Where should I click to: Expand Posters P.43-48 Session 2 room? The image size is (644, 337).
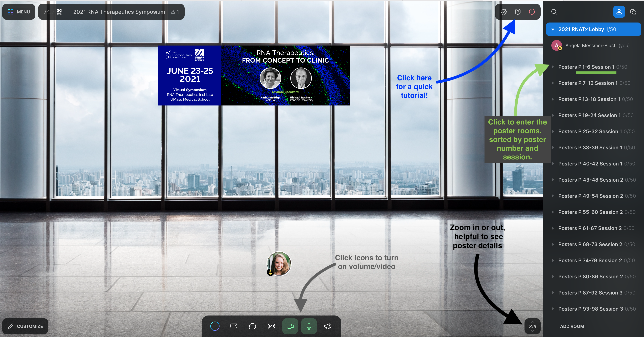[553, 180]
